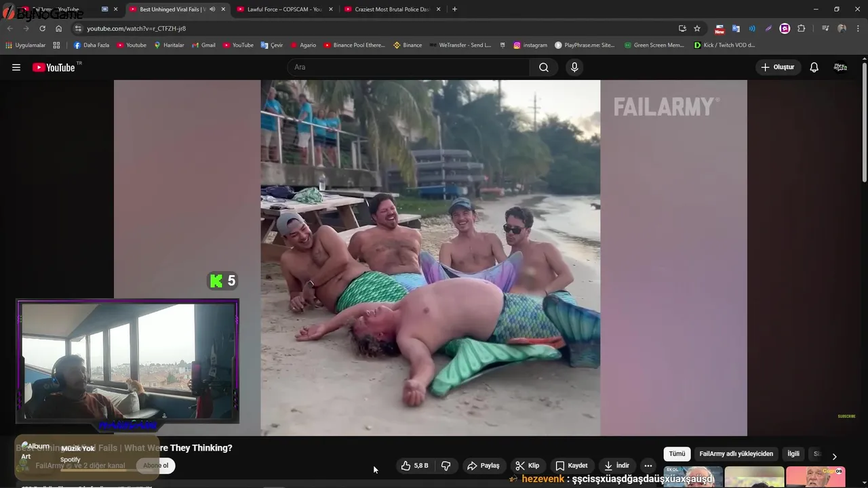
Task: Open Binance Pool Ethere... bookmark
Action: [x=354, y=45]
